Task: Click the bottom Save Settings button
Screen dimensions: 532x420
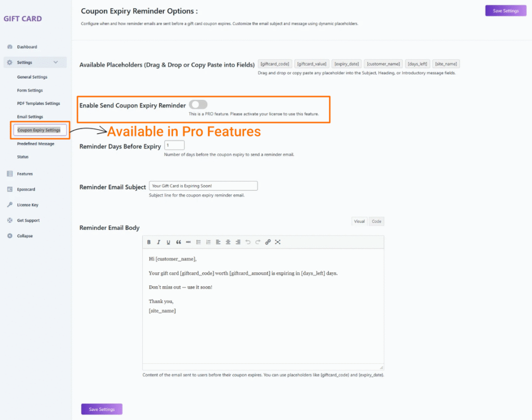Action: click(x=101, y=409)
